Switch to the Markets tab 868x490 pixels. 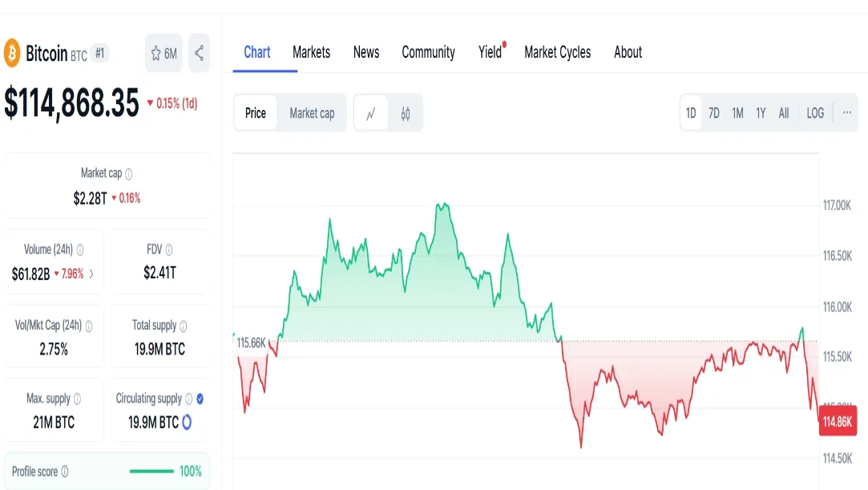coord(311,52)
